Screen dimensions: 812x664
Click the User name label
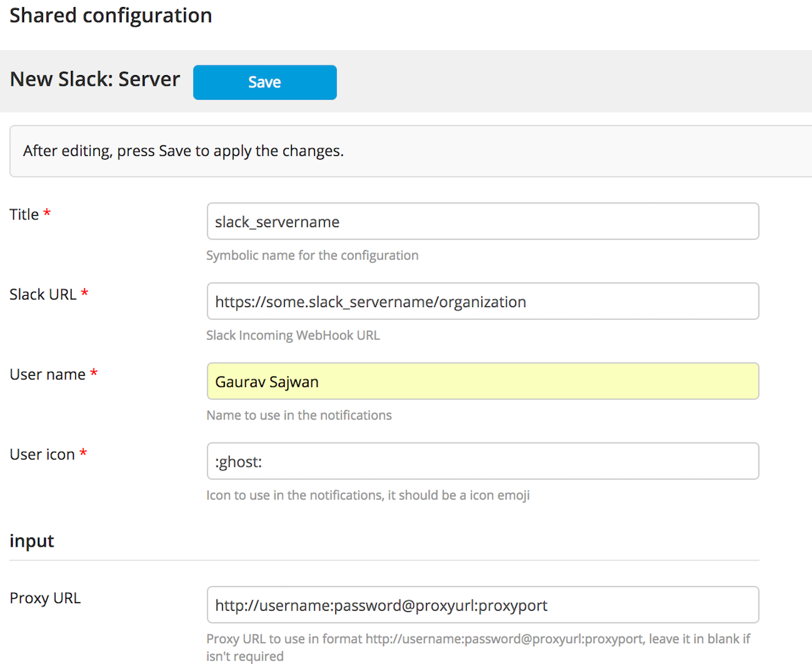click(47, 375)
